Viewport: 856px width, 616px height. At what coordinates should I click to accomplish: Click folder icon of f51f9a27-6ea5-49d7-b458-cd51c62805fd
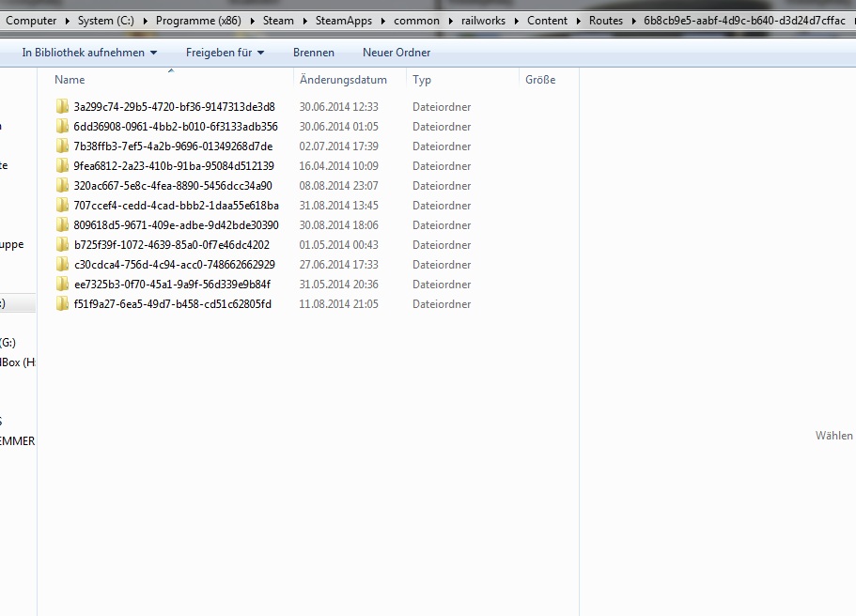click(x=62, y=303)
